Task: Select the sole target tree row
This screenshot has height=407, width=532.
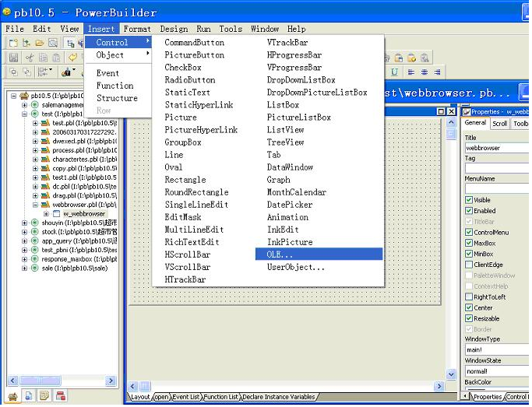Action: 75,268
